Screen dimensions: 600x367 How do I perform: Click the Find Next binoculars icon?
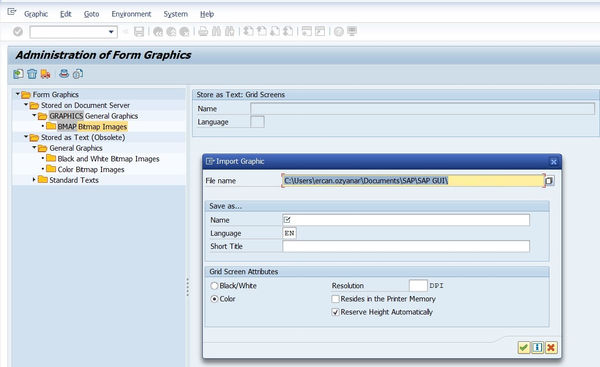230,32
